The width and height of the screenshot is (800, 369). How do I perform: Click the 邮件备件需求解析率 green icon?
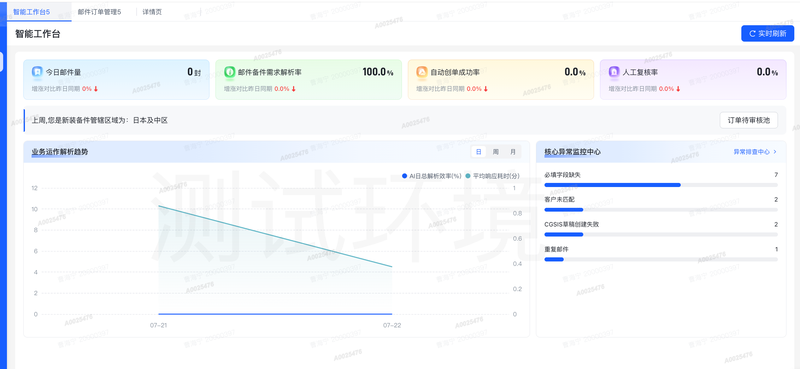coord(229,72)
